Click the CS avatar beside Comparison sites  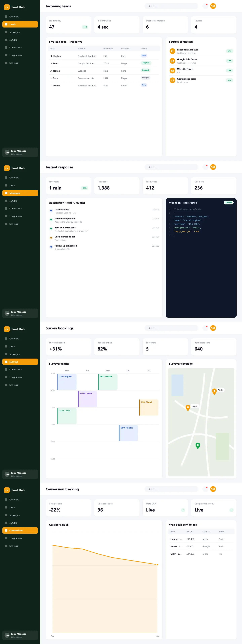[x=172, y=80]
